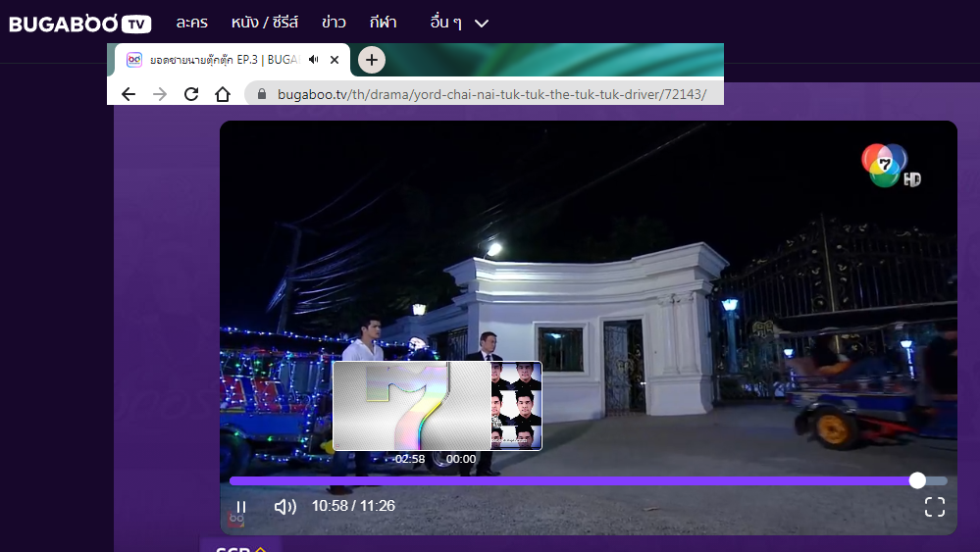This screenshot has width=980, height=552.
Task: Click the Channel 7 HD logo
Action: 890,166
